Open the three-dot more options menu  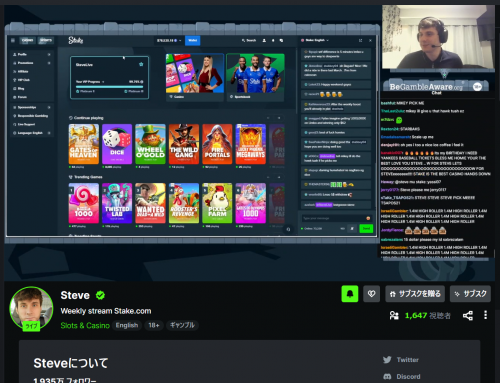coord(485,315)
